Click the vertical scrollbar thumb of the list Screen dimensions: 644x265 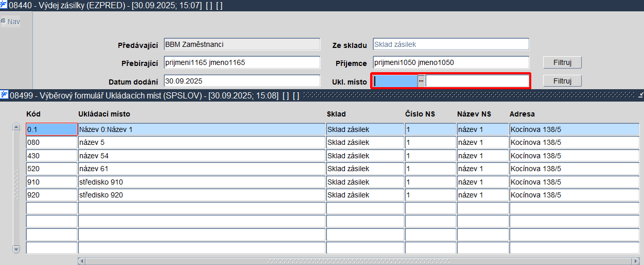point(16,188)
